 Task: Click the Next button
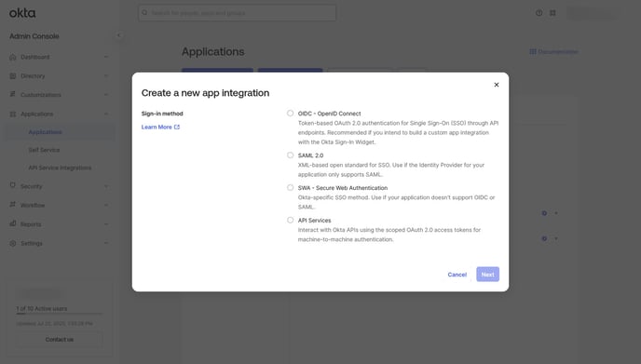click(x=487, y=274)
